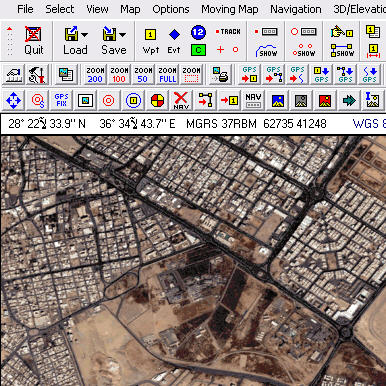Click the gray mountain map icon

301,100
